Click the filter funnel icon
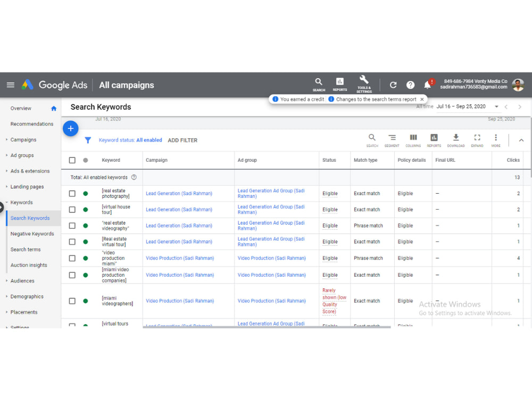532x399 pixels. (x=88, y=140)
